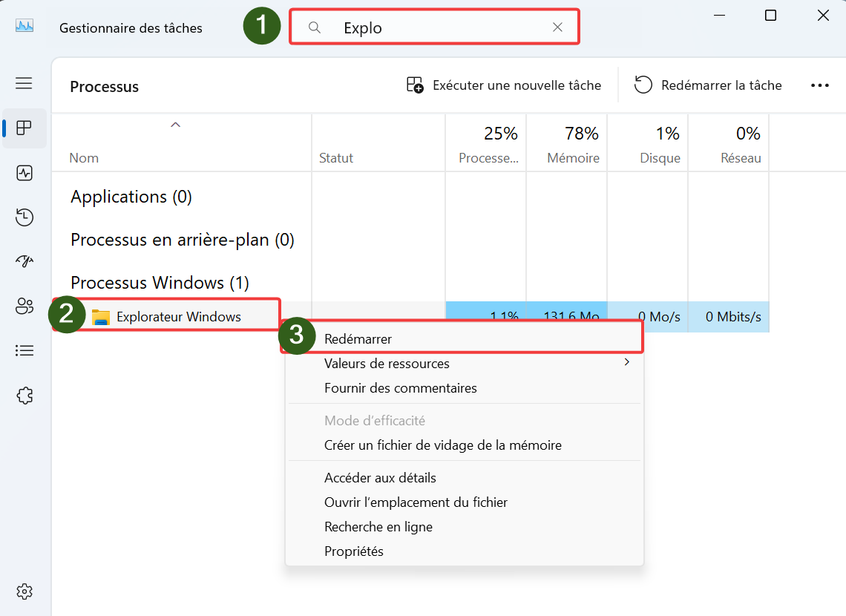The width and height of the screenshot is (846, 616).
Task: Open the hamburger navigation menu
Action: [24, 83]
